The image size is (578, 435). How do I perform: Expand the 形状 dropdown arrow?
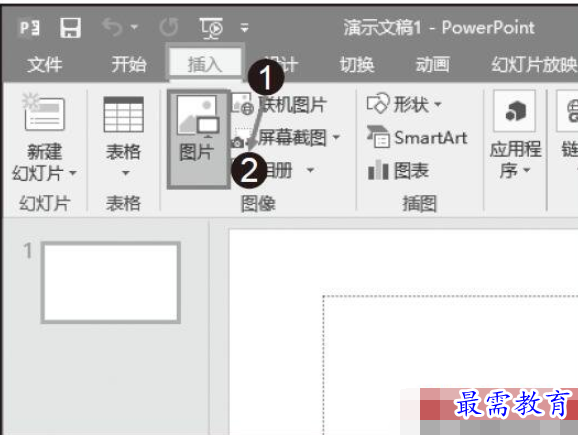point(438,104)
